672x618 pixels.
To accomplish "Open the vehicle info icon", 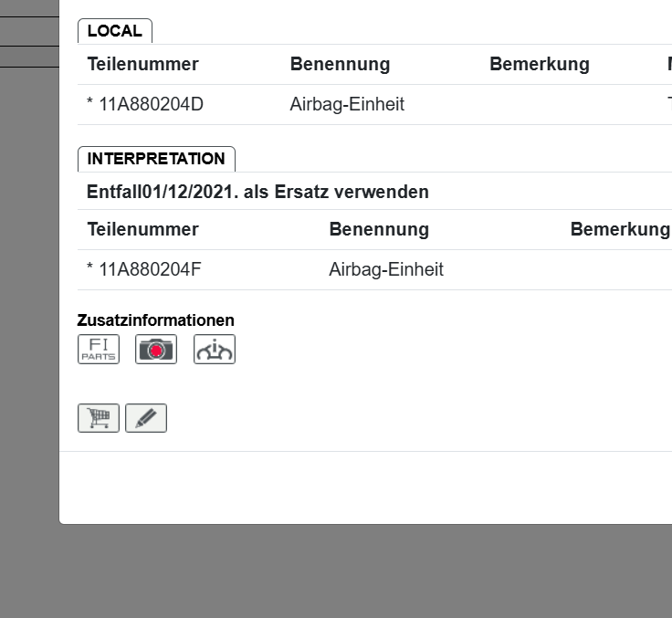I will point(215,350).
